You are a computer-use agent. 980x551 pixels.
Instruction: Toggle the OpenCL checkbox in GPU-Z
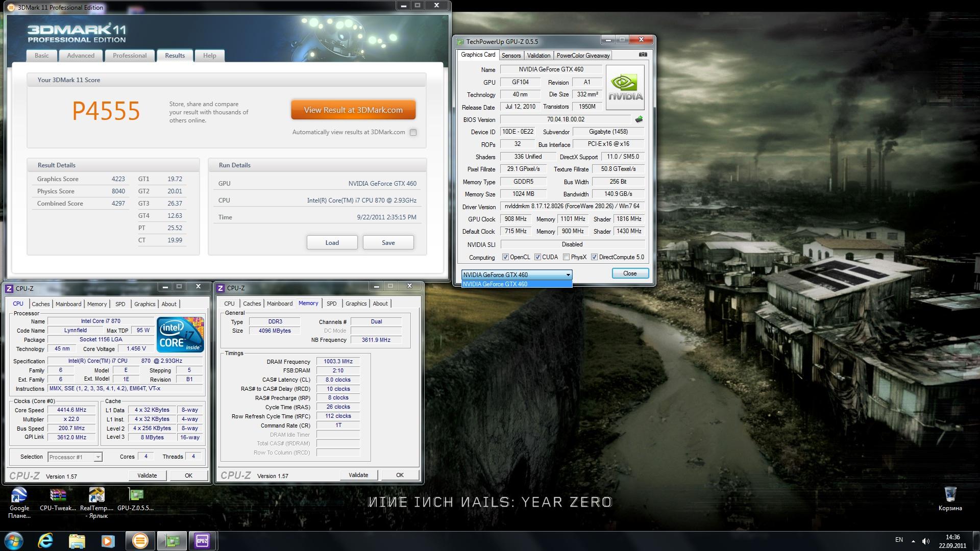pos(505,257)
